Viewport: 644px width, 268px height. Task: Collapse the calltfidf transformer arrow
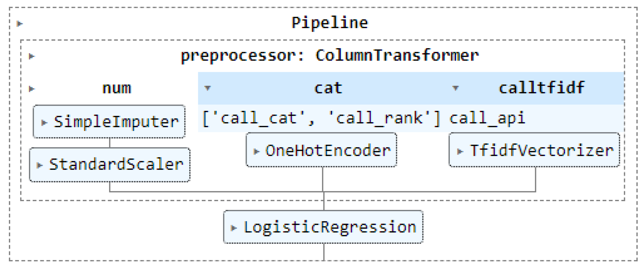click(455, 88)
